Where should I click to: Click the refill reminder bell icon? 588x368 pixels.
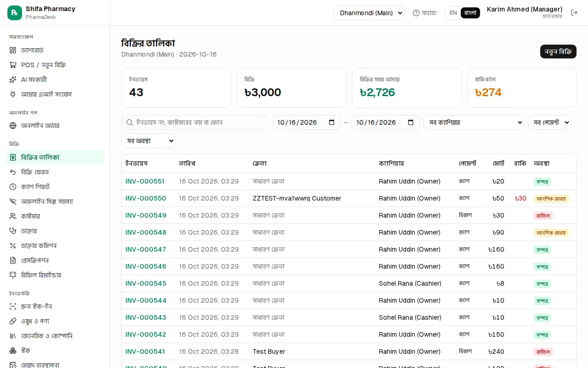13,275
